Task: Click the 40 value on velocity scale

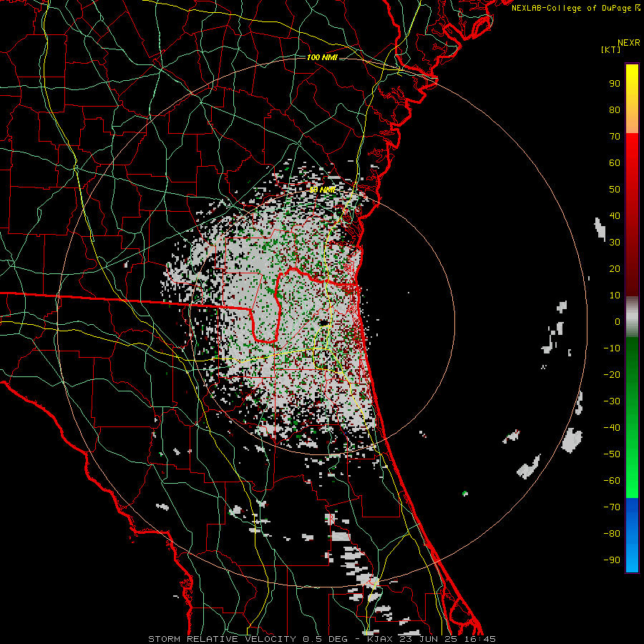Action: coord(615,216)
